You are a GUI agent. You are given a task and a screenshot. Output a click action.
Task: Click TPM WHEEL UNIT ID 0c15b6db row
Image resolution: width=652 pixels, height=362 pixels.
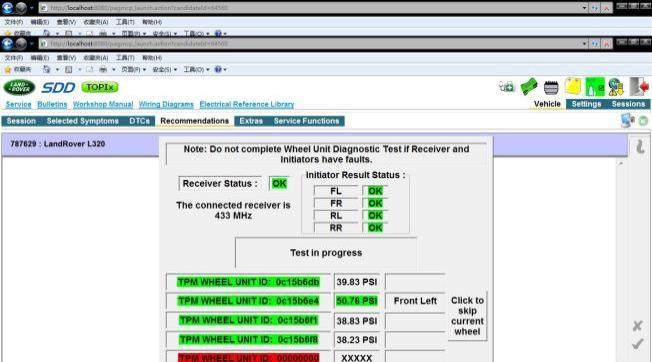(248, 282)
